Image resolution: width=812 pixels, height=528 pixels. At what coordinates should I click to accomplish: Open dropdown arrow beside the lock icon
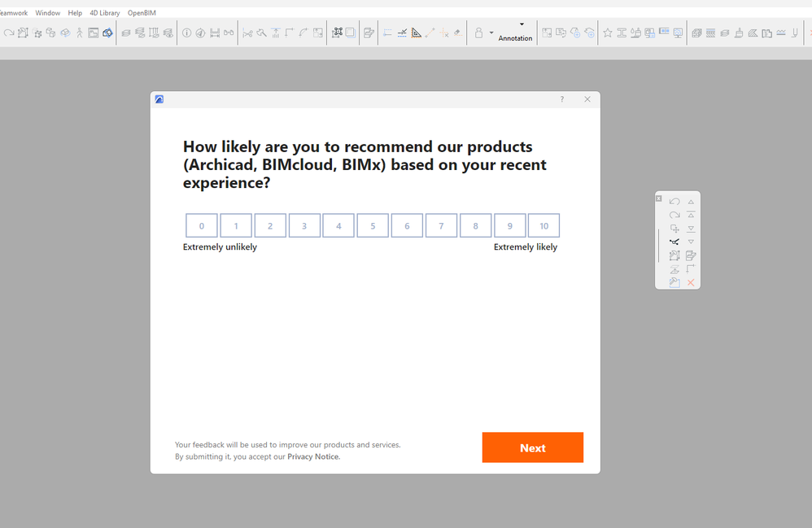click(491, 33)
